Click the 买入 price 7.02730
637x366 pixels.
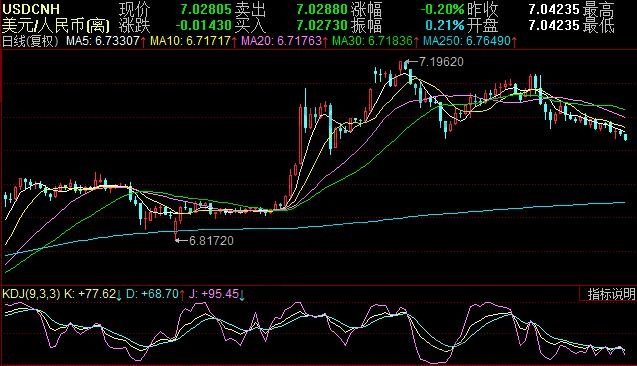(322, 25)
